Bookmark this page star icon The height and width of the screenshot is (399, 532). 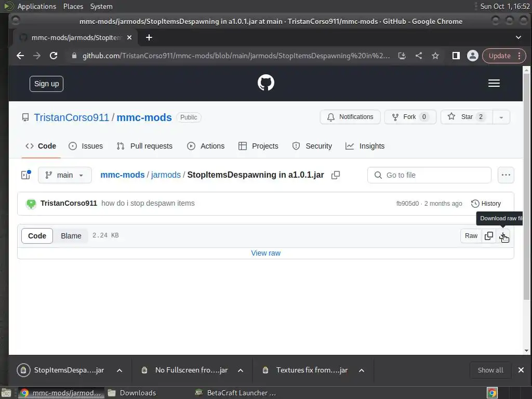coord(435,56)
